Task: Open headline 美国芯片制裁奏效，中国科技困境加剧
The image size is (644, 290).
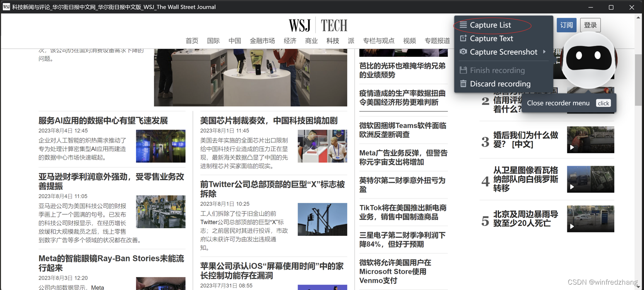Action: (x=269, y=121)
